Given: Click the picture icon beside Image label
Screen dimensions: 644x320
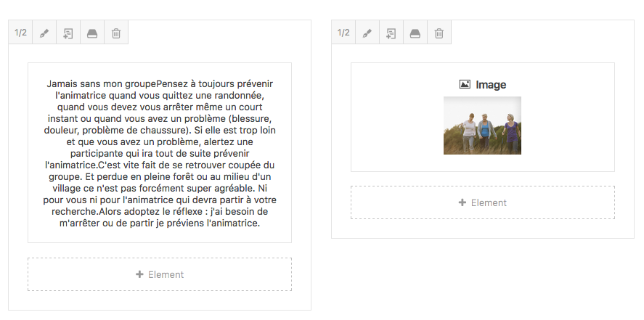Looking at the screenshot, I should pyautogui.click(x=465, y=85).
